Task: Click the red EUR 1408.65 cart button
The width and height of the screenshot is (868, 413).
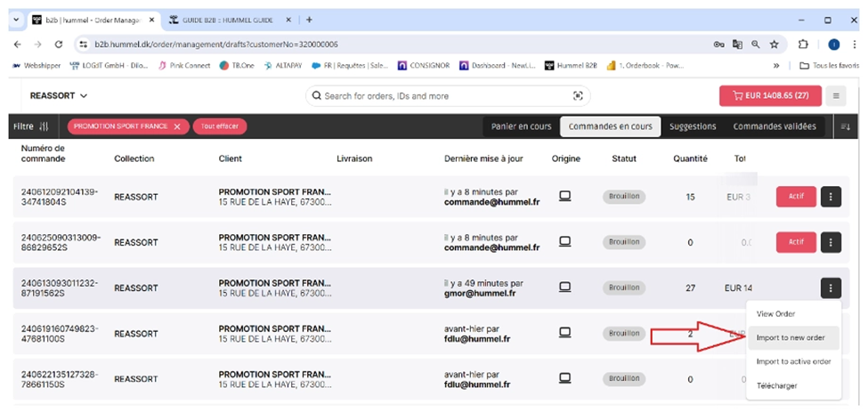Action: pyautogui.click(x=769, y=96)
